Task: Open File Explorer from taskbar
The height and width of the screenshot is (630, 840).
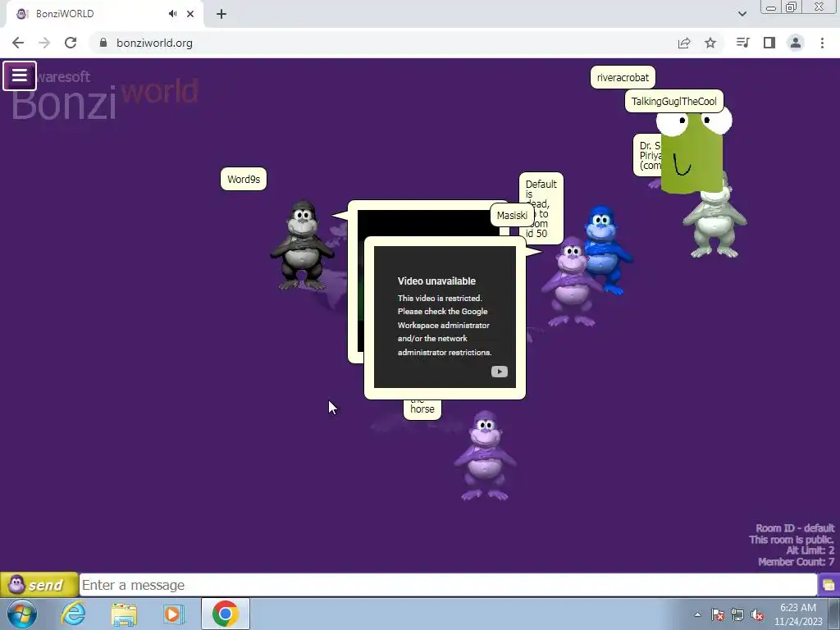Action: tap(124, 614)
